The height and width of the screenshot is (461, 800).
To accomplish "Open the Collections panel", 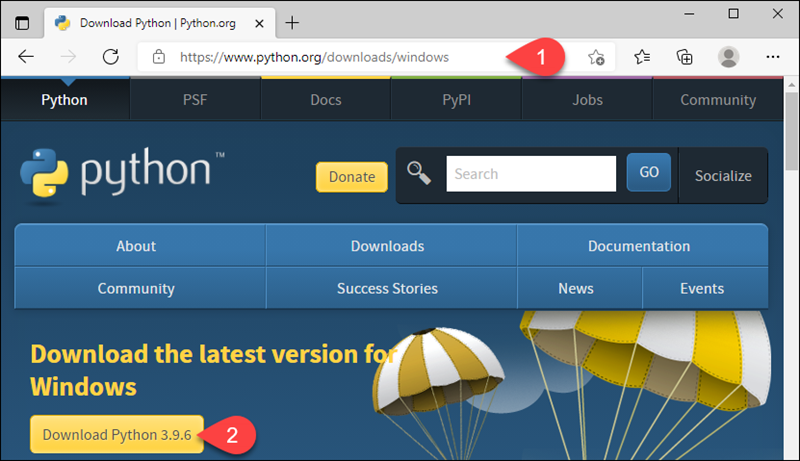I will (684, 57).
